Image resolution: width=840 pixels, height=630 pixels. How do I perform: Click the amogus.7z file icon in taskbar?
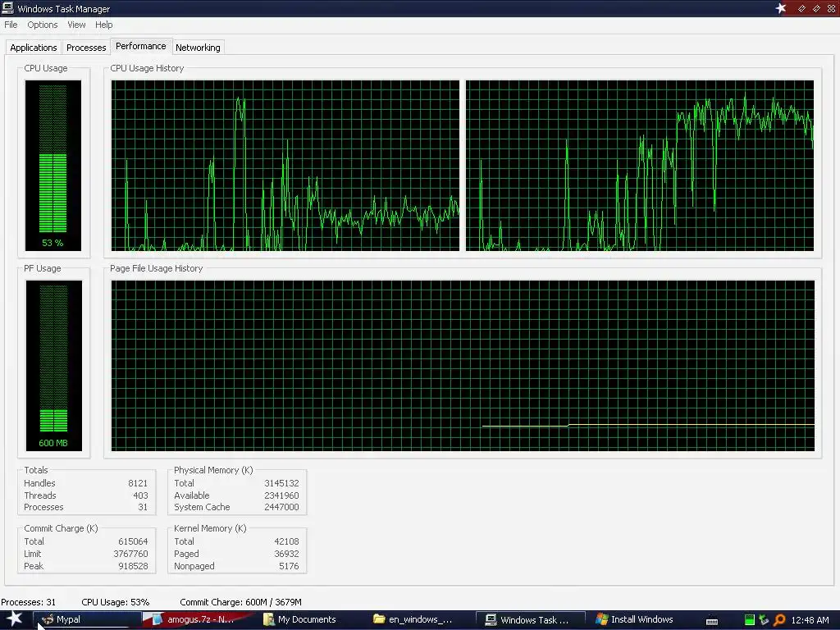[157, 620]
